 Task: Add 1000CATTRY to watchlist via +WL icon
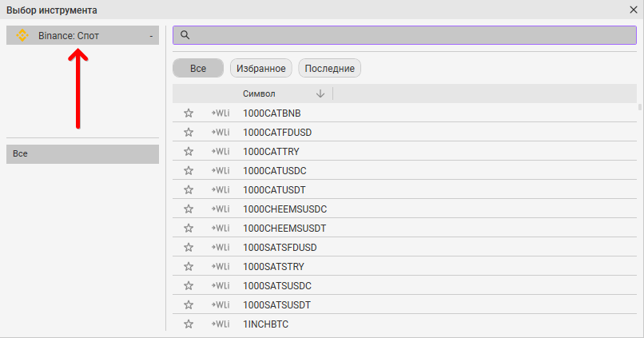(220, 152)
